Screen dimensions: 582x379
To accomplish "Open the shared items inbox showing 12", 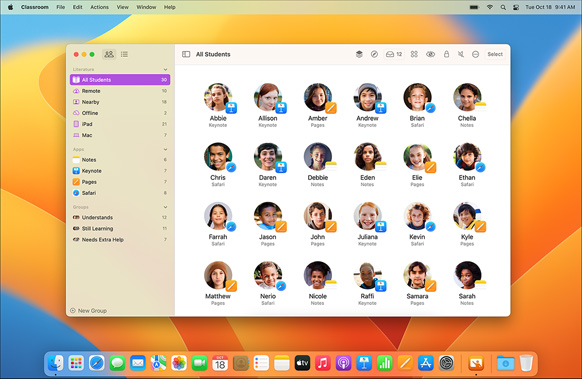I will point(394,54).
